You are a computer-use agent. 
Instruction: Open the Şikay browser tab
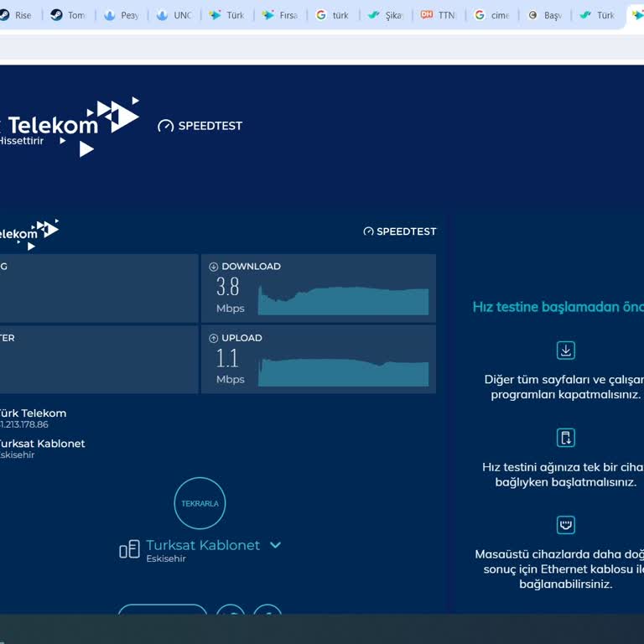pyautogui.click(x=386, y=15)
